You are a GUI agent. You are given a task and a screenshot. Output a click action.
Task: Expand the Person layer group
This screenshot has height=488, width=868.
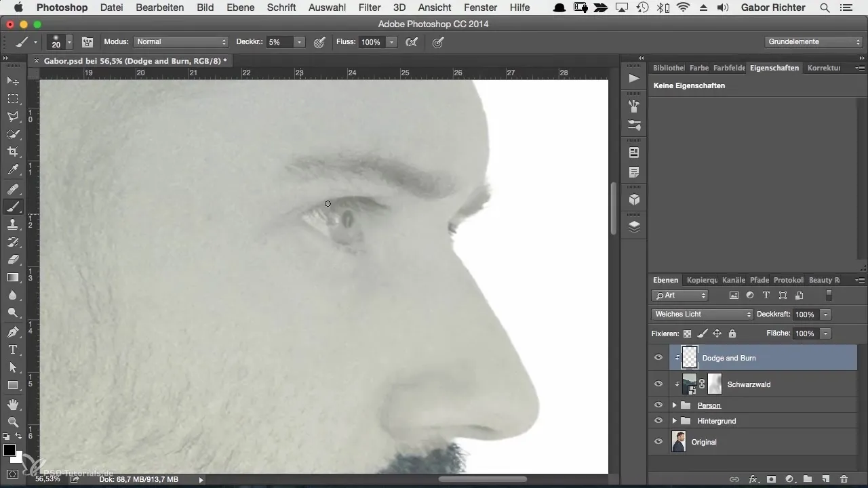point(674,405)
